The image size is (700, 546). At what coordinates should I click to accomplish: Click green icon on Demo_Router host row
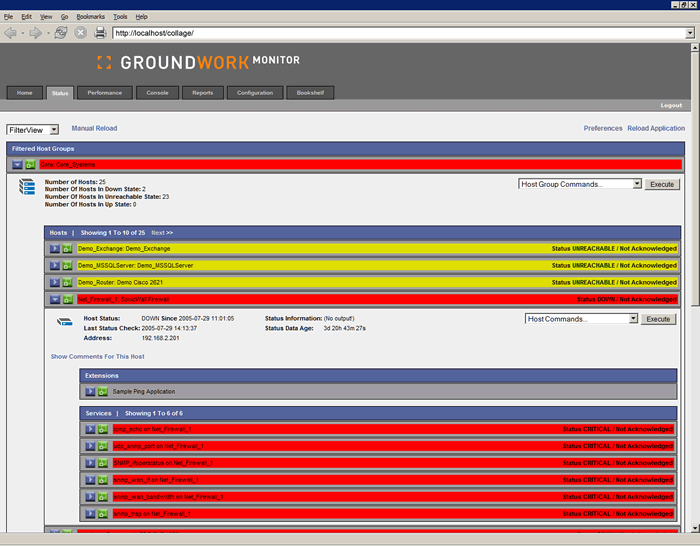[67, 283]
